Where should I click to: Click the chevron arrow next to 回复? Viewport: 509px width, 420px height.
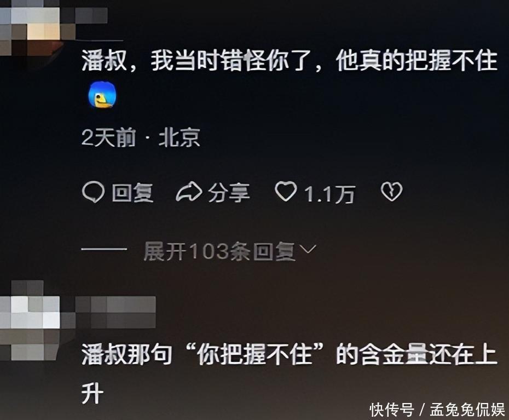click(x=306, y=250)
